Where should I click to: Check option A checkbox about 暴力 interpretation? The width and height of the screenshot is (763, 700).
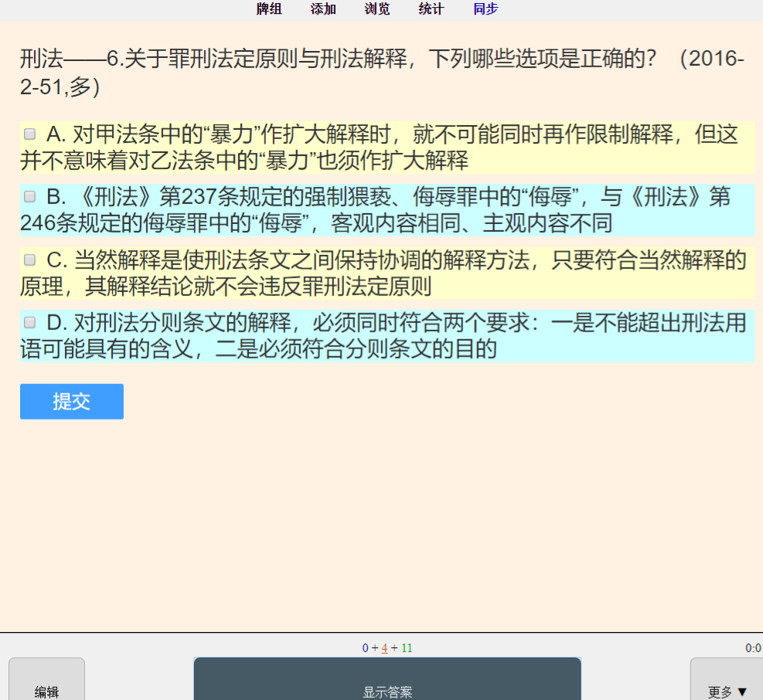coord(29,134)
